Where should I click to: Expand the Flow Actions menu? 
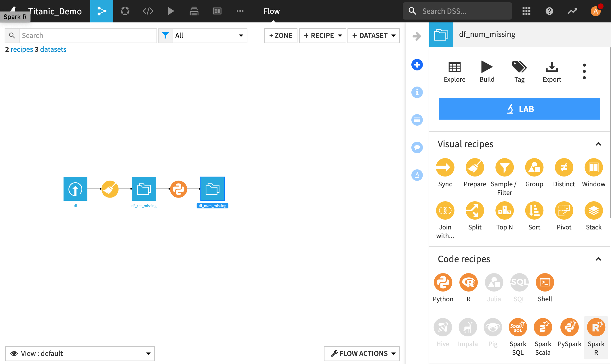[362, 353]
